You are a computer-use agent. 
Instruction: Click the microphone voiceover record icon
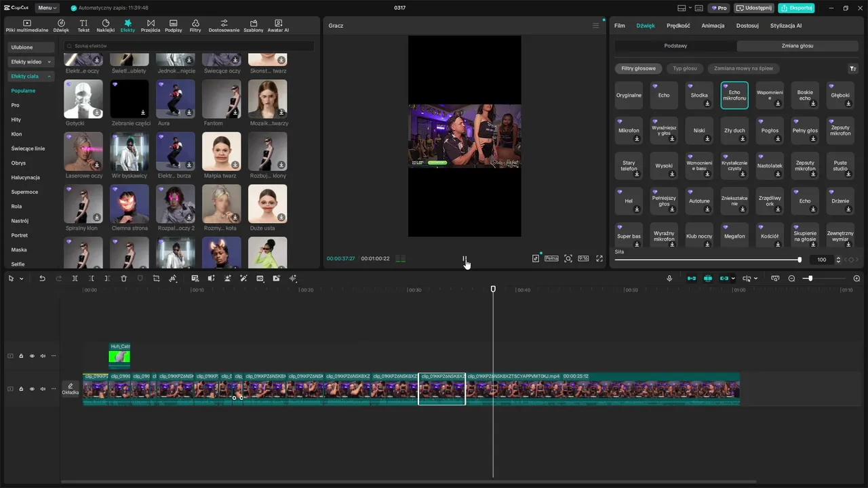(669, 279)
